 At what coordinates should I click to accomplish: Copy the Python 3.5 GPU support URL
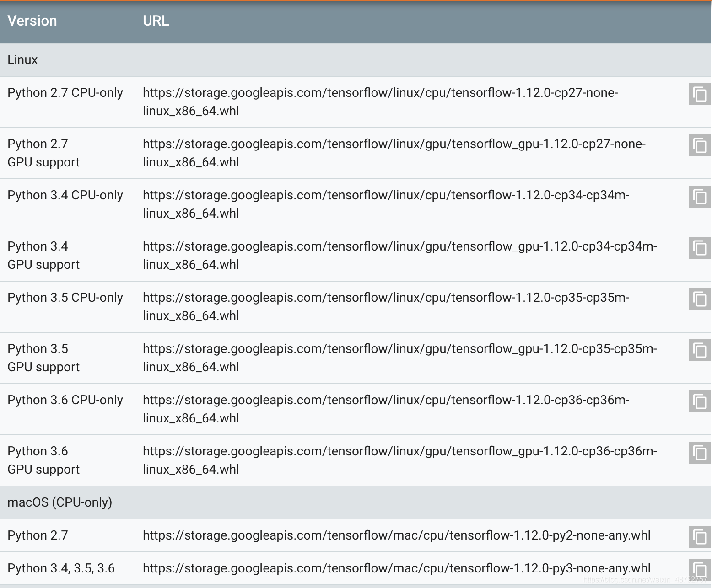[700, 350]
